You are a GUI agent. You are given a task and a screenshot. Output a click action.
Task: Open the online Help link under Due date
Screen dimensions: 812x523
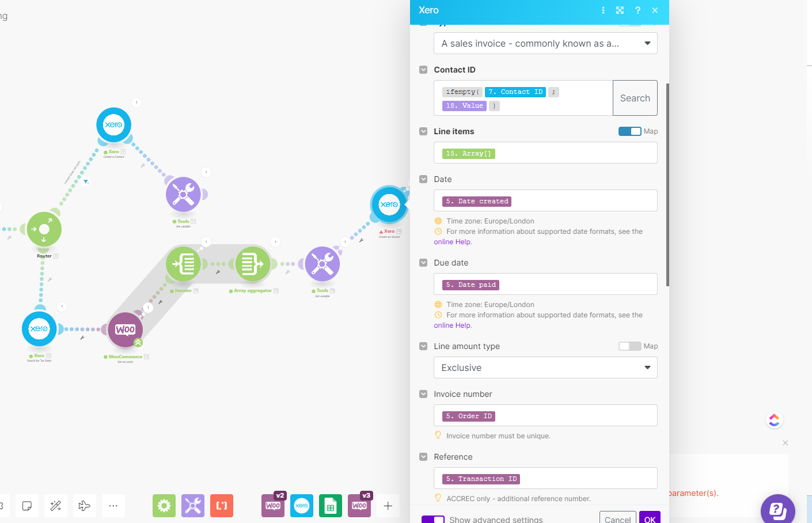coord(452,325)
